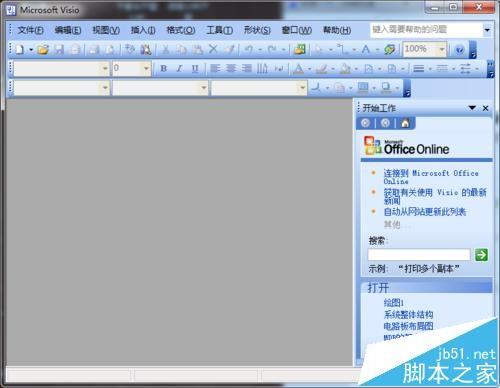The image size is (500, 388).
Task: Open the 文件(F) menu
Action: tap(30, 30)
